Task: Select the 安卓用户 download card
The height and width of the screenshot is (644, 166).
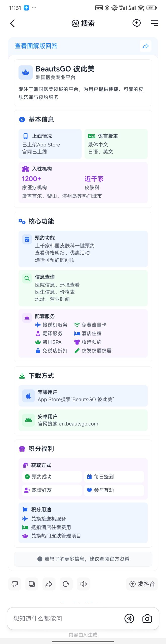Action: coord(83,420)
